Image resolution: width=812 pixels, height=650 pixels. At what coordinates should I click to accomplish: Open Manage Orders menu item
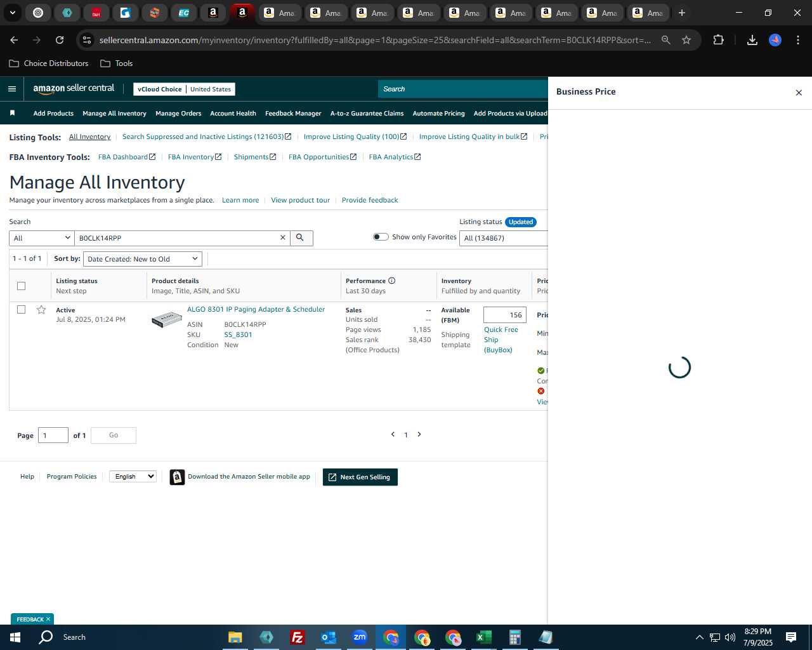point(178,114)
